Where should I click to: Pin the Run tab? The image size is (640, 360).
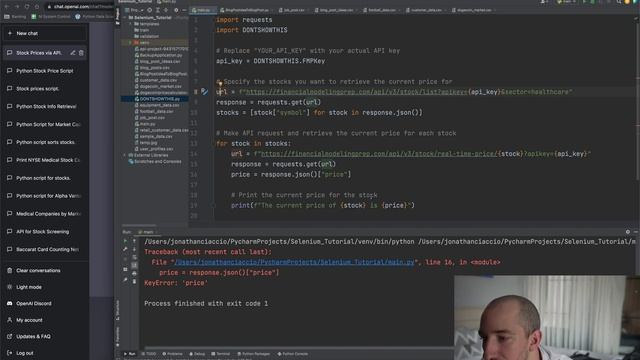(x=125, y=280)
